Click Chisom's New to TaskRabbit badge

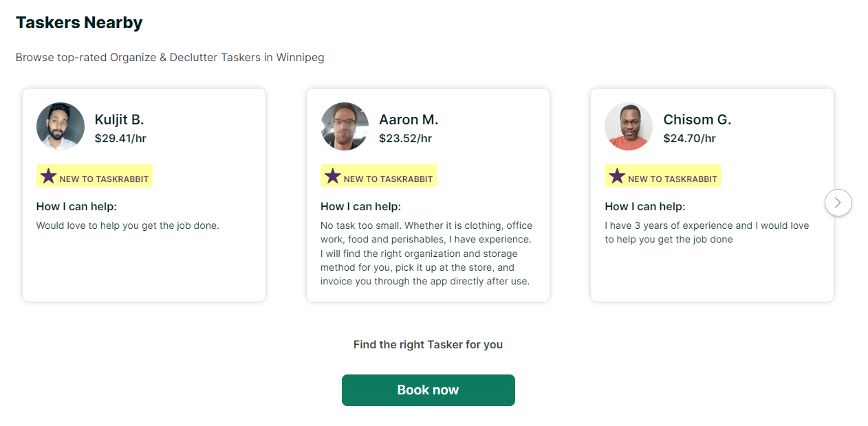(663, 176)
